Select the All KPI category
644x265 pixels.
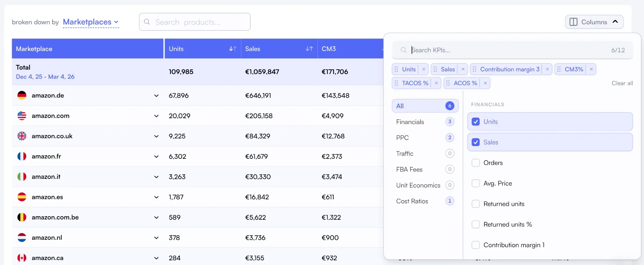pos(425,106)
